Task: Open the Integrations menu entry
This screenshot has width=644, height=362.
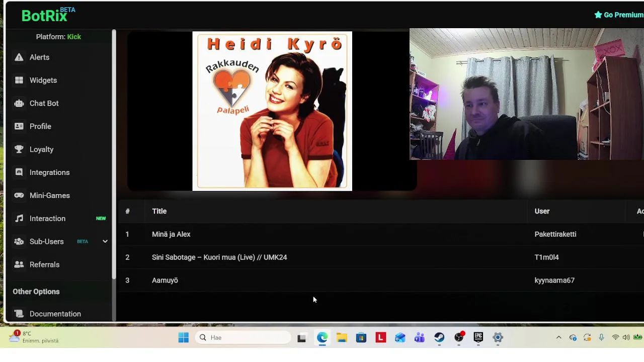Action: tap(50, 172)
